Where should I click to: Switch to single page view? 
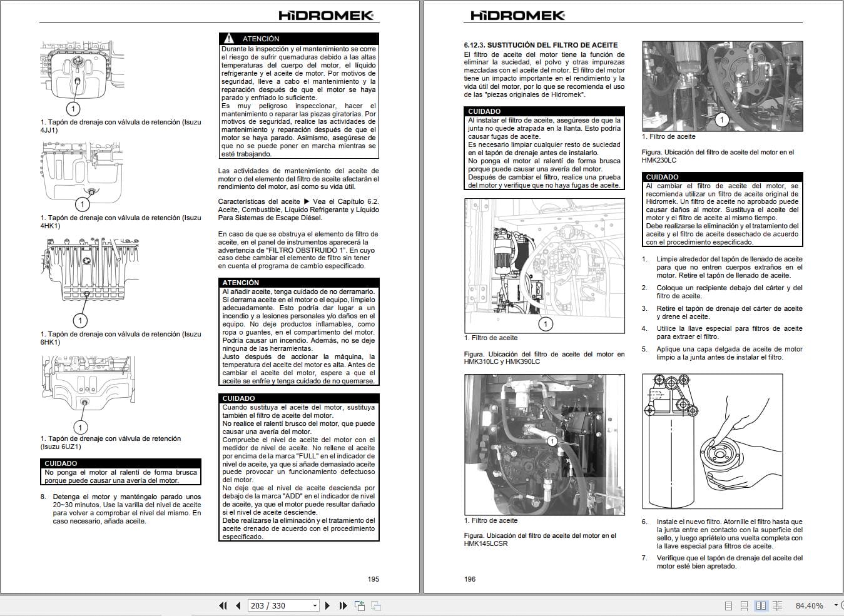tap(728, 606)
